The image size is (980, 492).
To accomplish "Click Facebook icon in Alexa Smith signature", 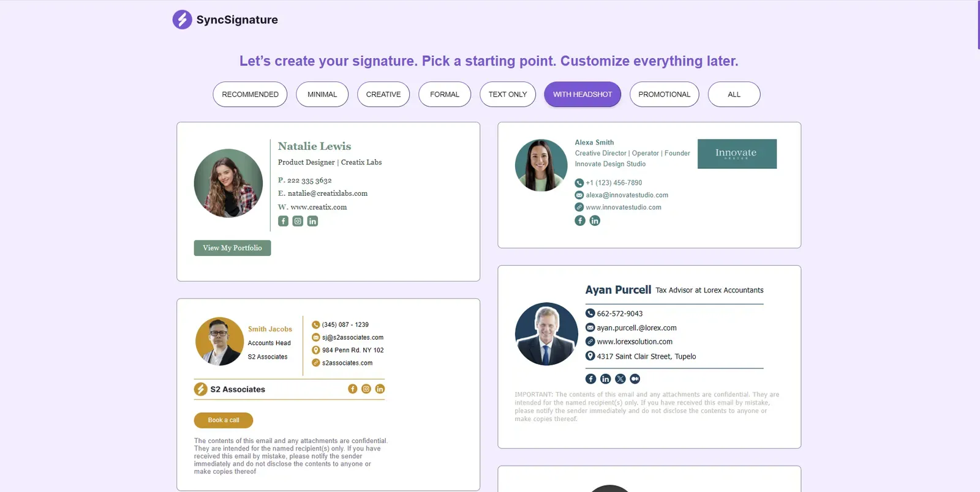I will point(580,220).
